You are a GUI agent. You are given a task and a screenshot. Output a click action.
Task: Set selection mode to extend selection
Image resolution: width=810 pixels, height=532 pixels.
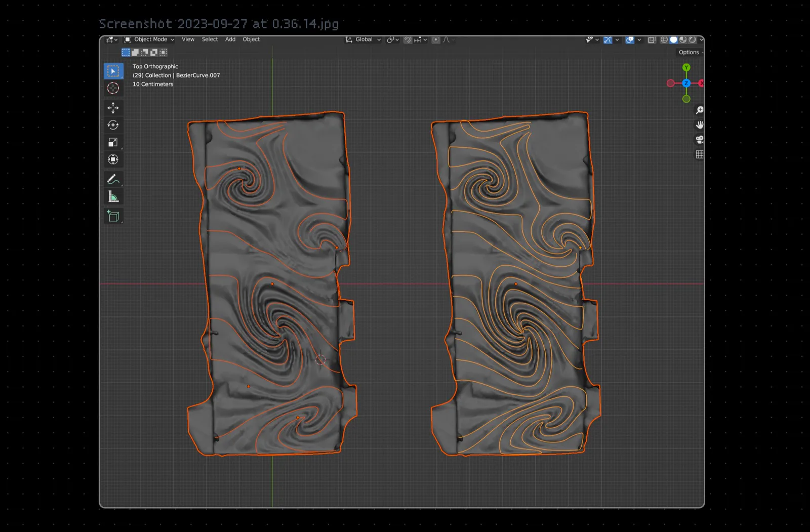pyautogui.click(x=135, y=52)
